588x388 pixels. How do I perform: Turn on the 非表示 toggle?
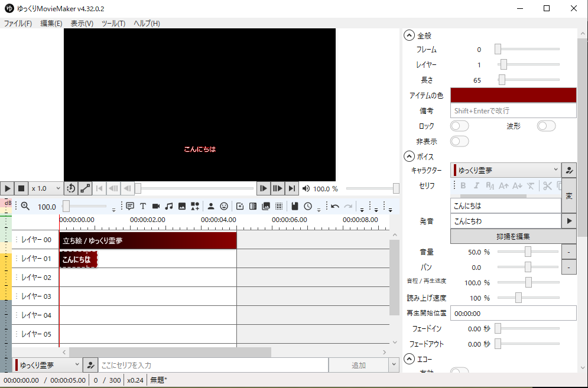(x=459, y=141)
